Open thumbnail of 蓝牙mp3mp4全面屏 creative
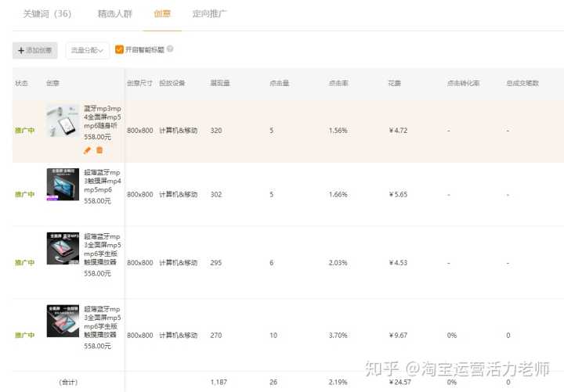Screen dimensions: 564x392 point(63,121)
